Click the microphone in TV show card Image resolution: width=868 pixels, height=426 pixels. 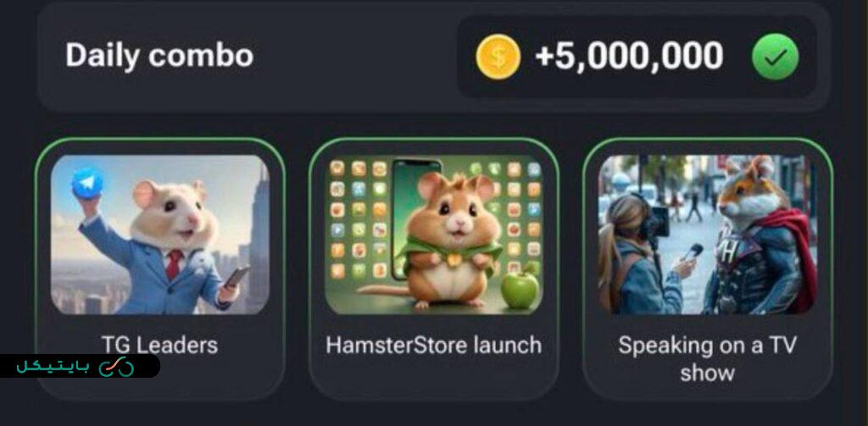692,252
